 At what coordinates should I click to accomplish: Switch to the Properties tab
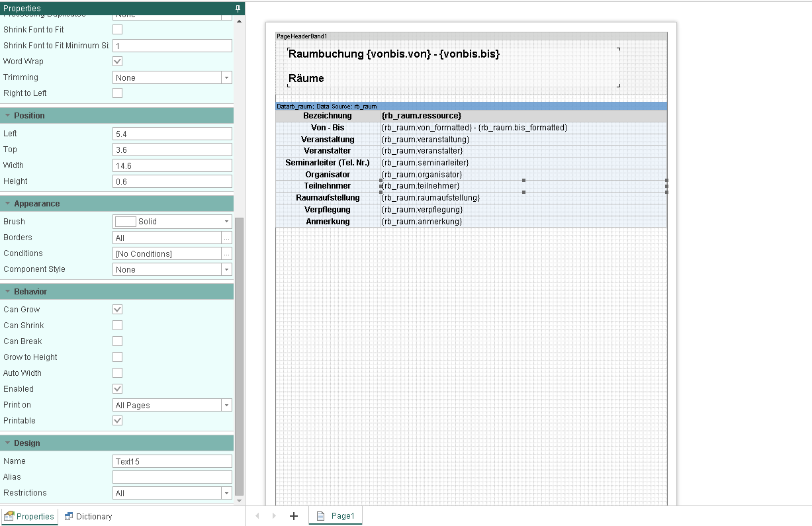click(30, 517)
